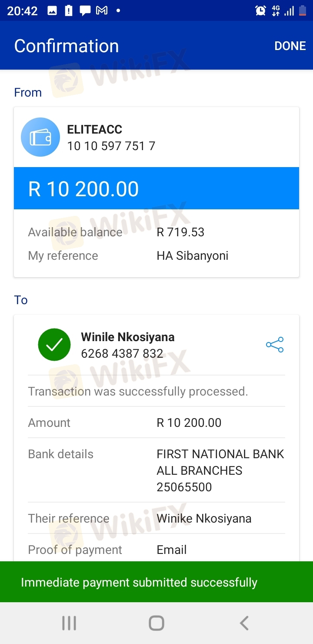Tap the DONE button

point(290,46)
